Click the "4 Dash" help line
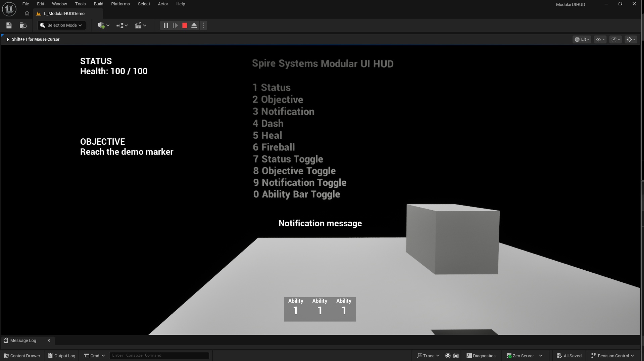The width and height of the screenshot is (644, 361). point(268,124)
